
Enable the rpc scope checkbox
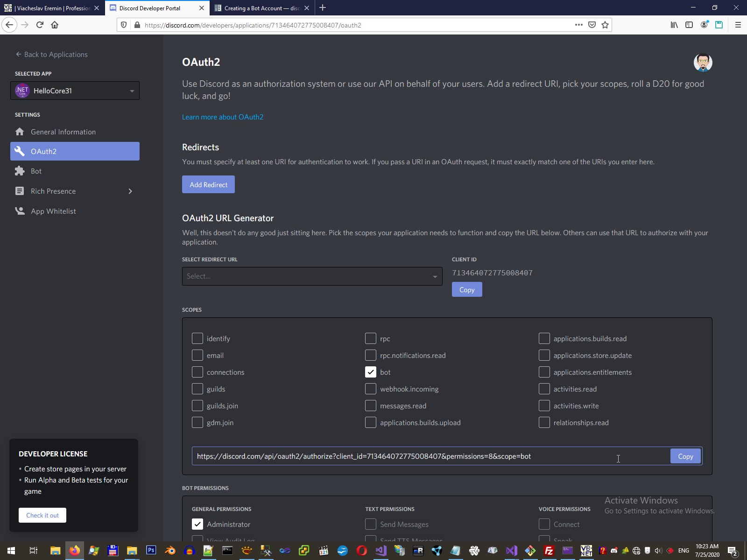371,338
